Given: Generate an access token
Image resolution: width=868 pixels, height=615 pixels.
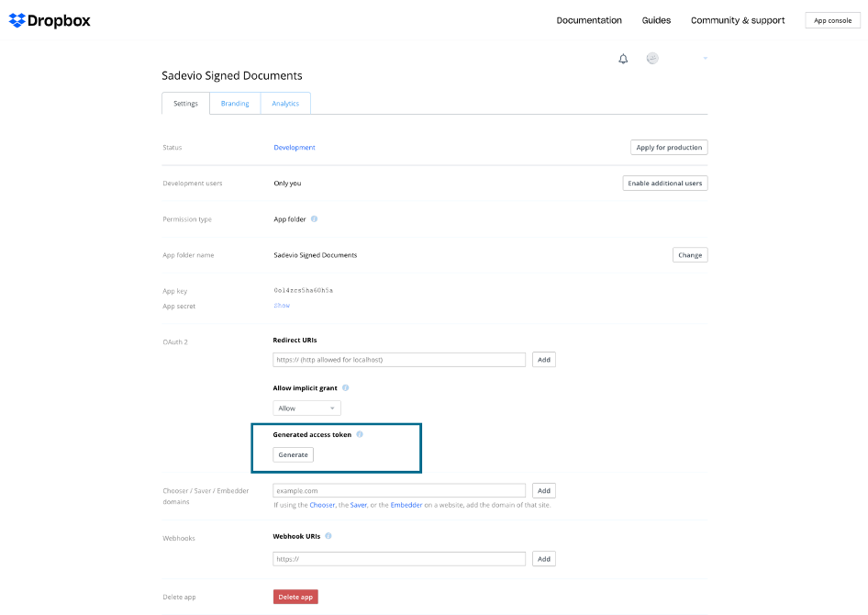Looking at the screenshot, I should pos(293,454).
